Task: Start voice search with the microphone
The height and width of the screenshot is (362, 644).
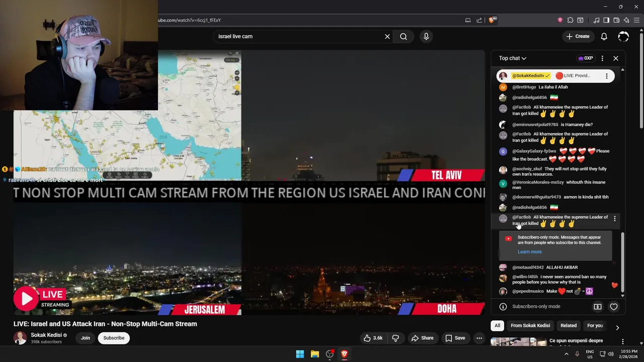Action: click(x=426, y=36)
